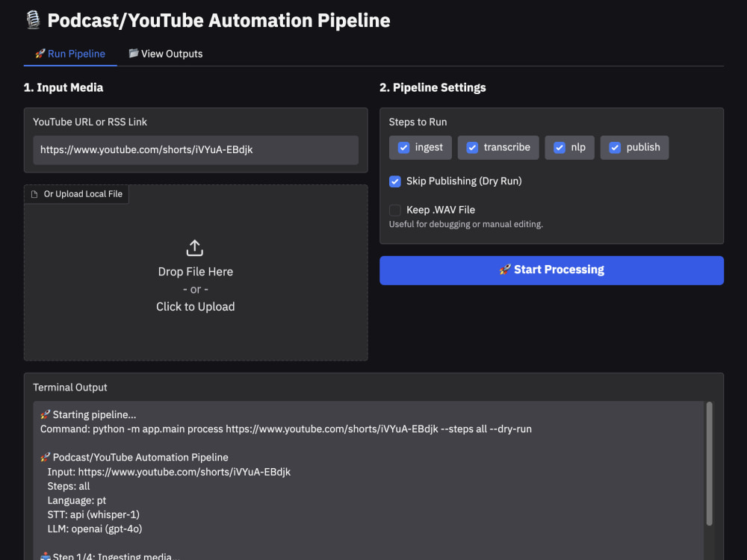Click the 'Starting pipeline...' terminal line
This screenshot has height=560, width=747.
88,414
